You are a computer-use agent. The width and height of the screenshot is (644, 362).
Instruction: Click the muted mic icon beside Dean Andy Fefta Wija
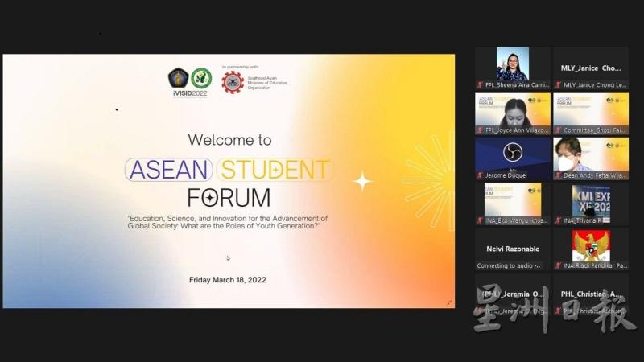tap(558, 175)
